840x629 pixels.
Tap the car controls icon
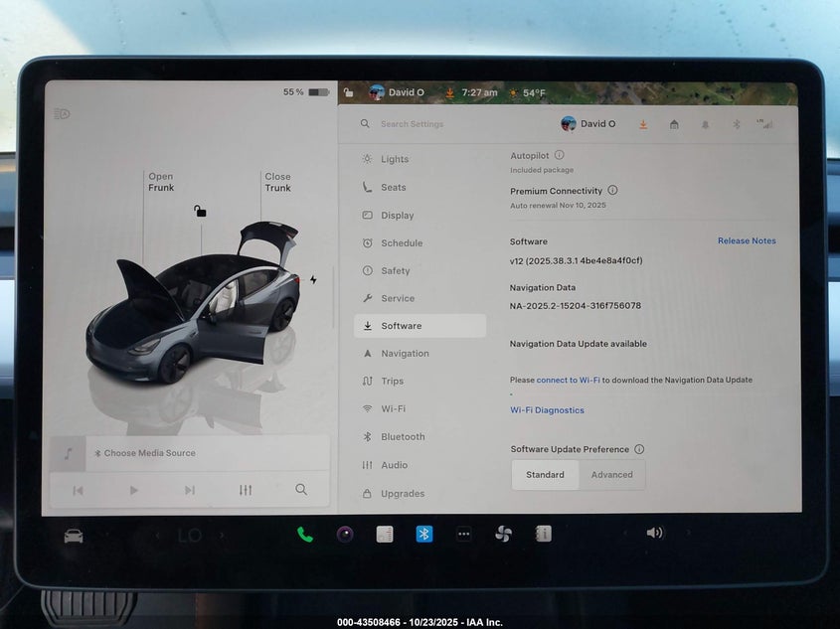(x=74, y=536)
